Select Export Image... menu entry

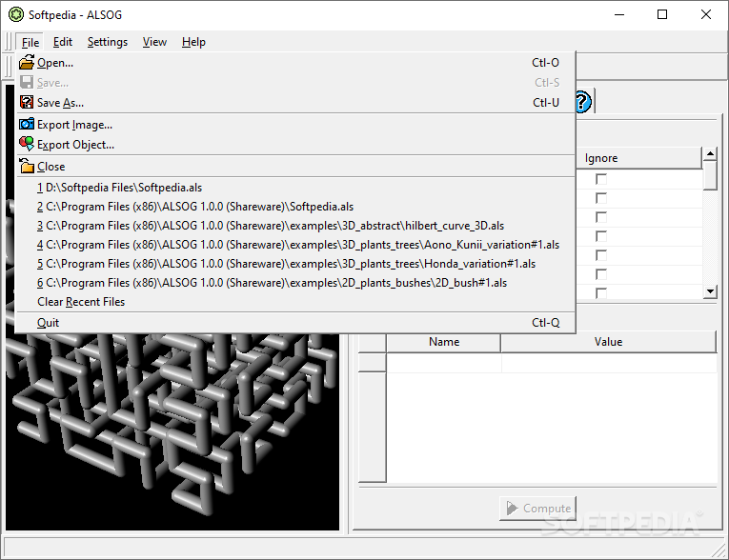295,125
